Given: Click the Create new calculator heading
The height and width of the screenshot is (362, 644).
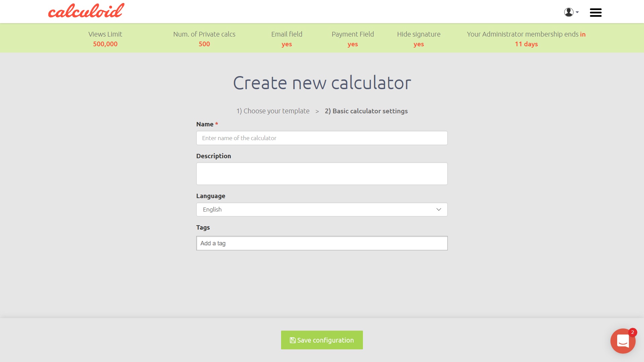Looking at the screenshot, I should [x=322, y=82].
